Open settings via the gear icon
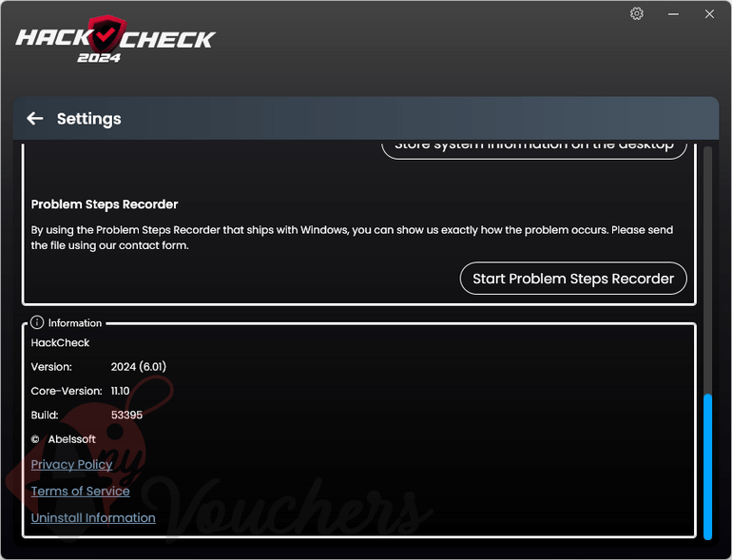Image resolution: width=732 pixels, height=560 pixels. coord(636,13)
